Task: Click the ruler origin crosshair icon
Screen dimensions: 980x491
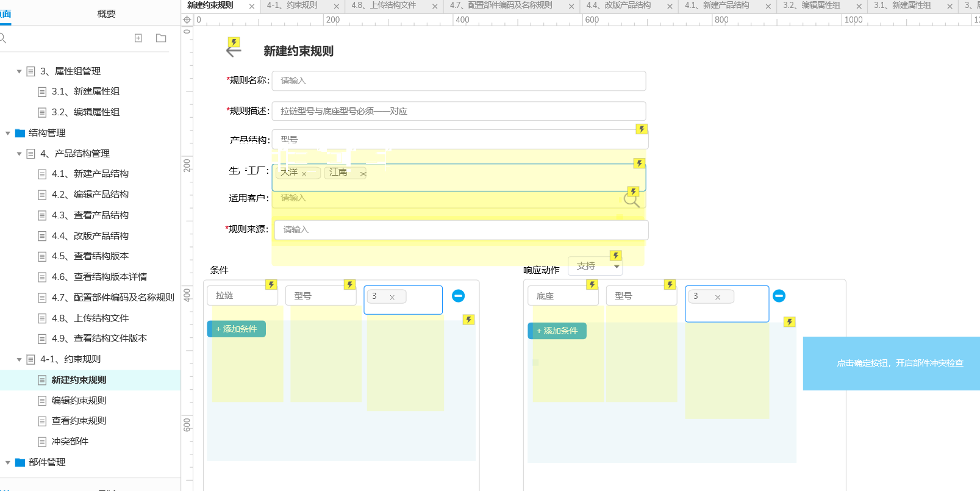Action: [x=187, y=20]
